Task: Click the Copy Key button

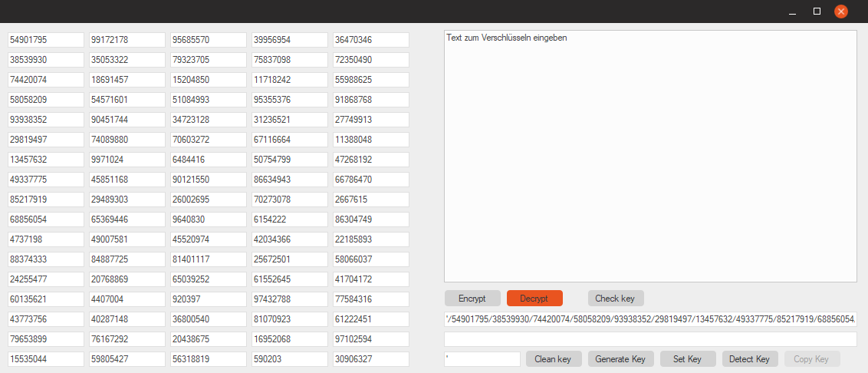Action: 811,359
